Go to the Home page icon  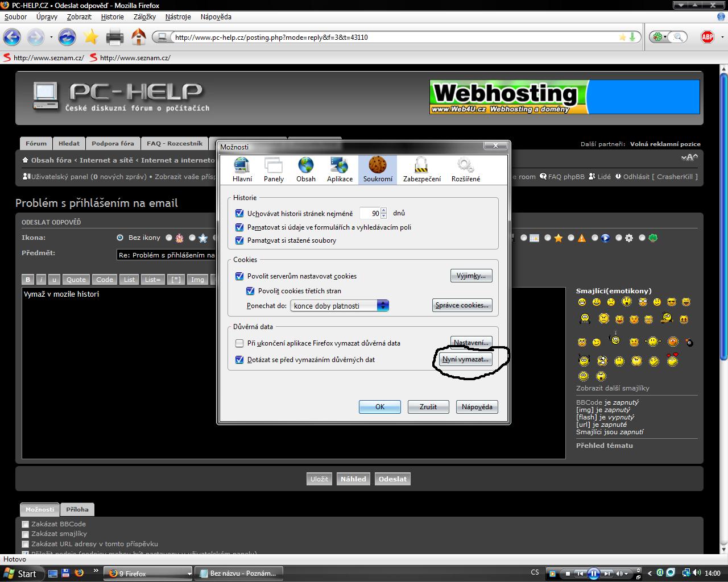[139, 38]
